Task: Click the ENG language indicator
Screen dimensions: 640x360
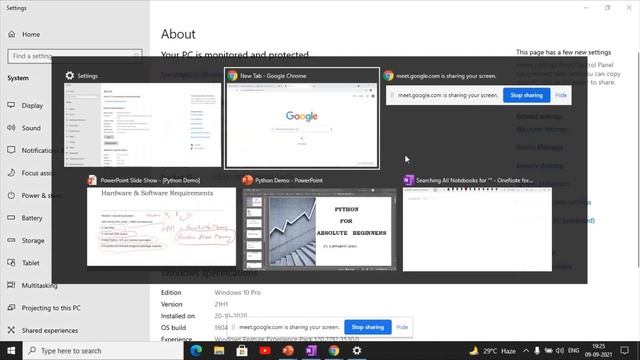Action: point(573,351)
